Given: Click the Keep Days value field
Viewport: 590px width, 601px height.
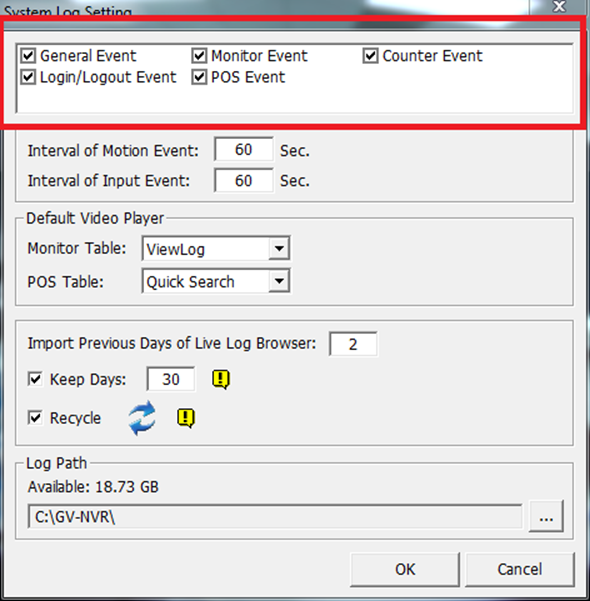Looking at the screenshot, I should (x=171, y=379).
